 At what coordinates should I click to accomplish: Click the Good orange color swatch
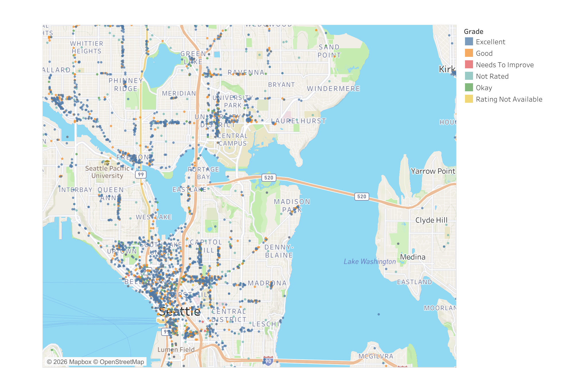[x=469, y=53]
